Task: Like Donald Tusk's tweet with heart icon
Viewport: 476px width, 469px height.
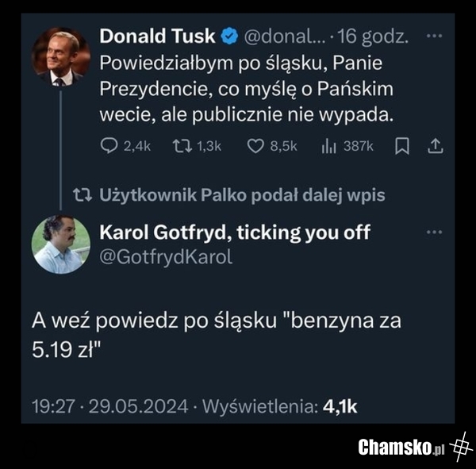Action: 254,146
